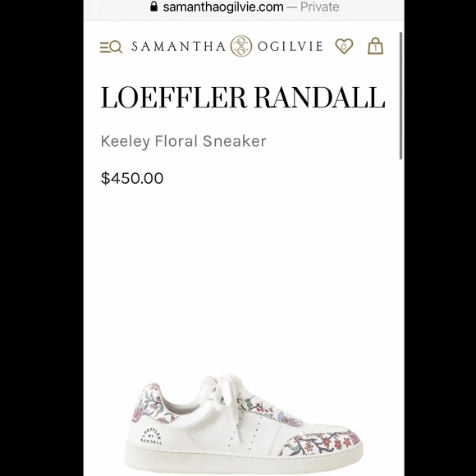Click the Loeffler Randall heel logo on sneaker
This screenshot has height=476, width=476.
pos(151,437)
